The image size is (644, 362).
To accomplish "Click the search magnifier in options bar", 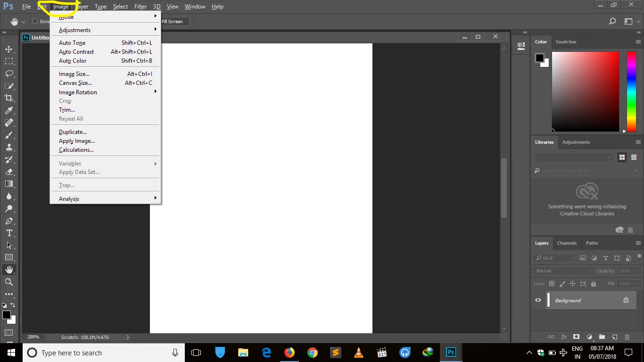I will point(612,21).
